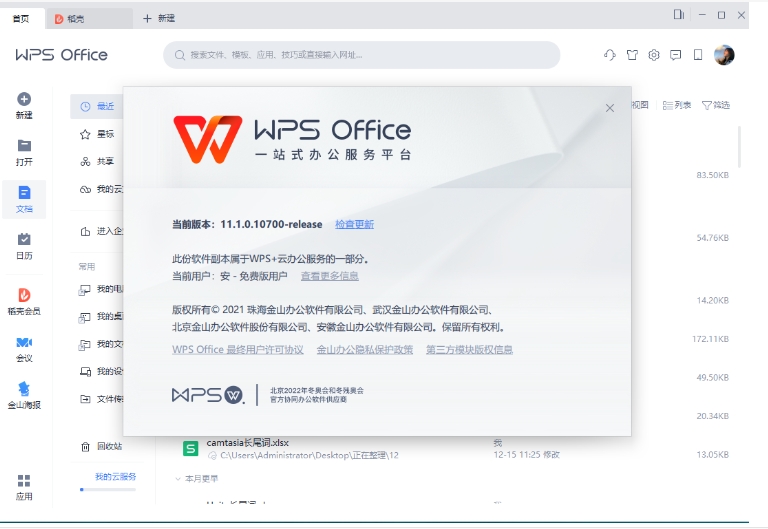Click the 查看更多信息 link

click(330, 276)
